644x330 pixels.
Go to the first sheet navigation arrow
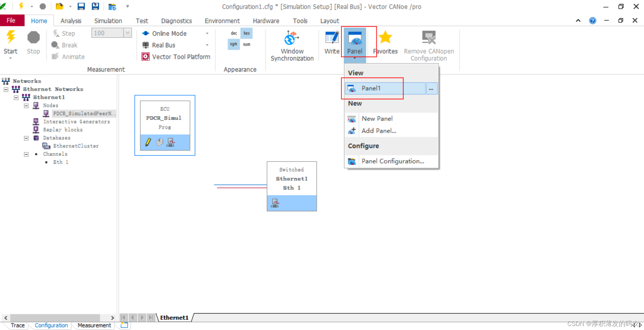click(x=123, y=318)
